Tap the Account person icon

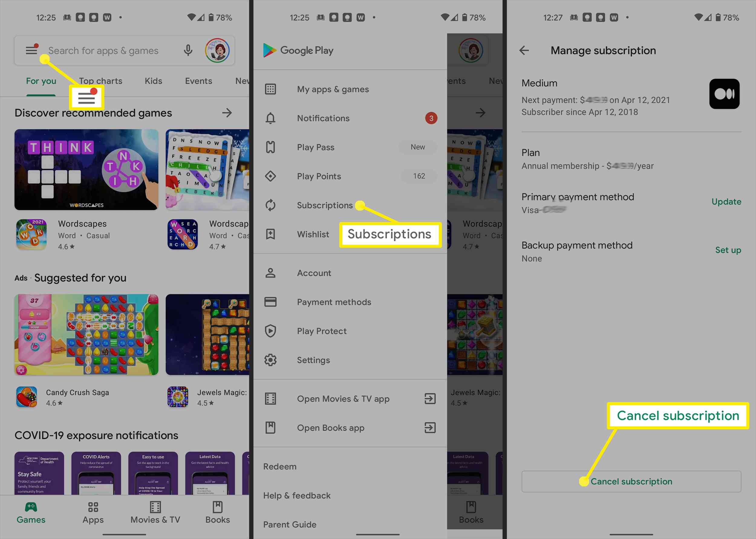pos(271,273)
